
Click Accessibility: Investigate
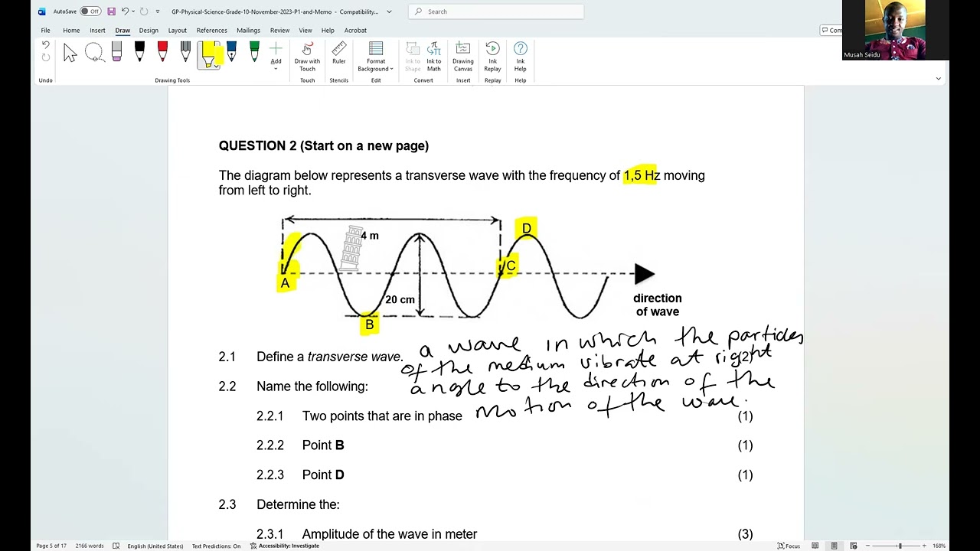(x=284, y=546)
